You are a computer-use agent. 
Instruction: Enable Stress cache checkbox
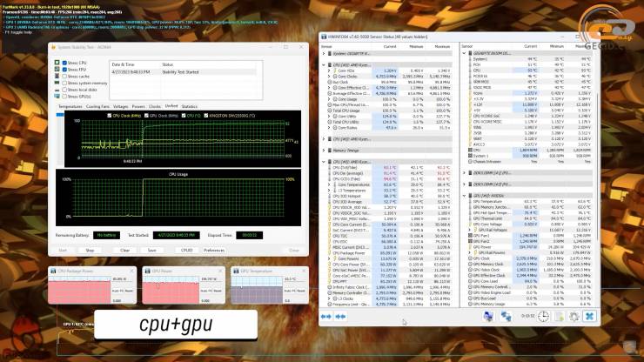[64, 76]
